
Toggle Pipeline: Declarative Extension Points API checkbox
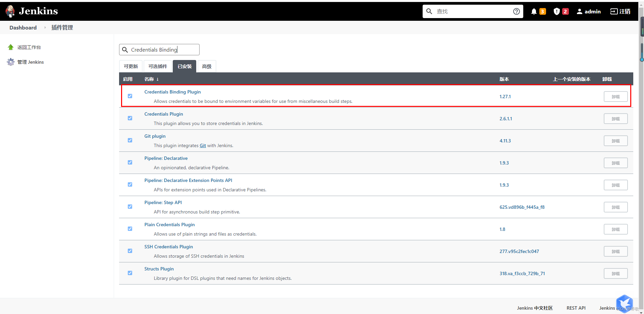click(x=130, y=185)
